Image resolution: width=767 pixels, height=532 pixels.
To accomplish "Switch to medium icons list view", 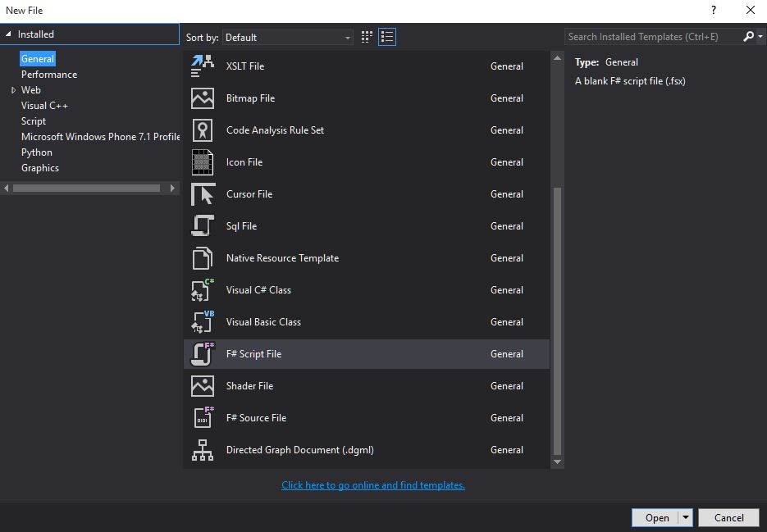I will click(387, 37).
